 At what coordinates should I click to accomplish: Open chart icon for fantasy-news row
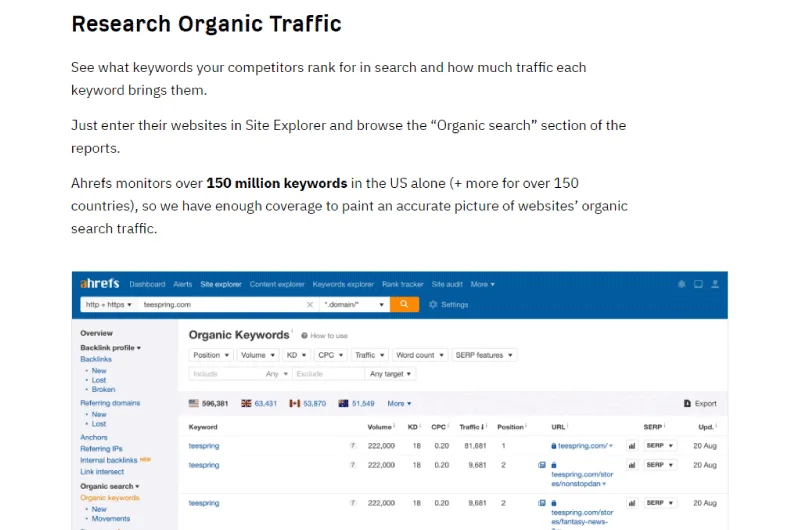click(632, 503)
